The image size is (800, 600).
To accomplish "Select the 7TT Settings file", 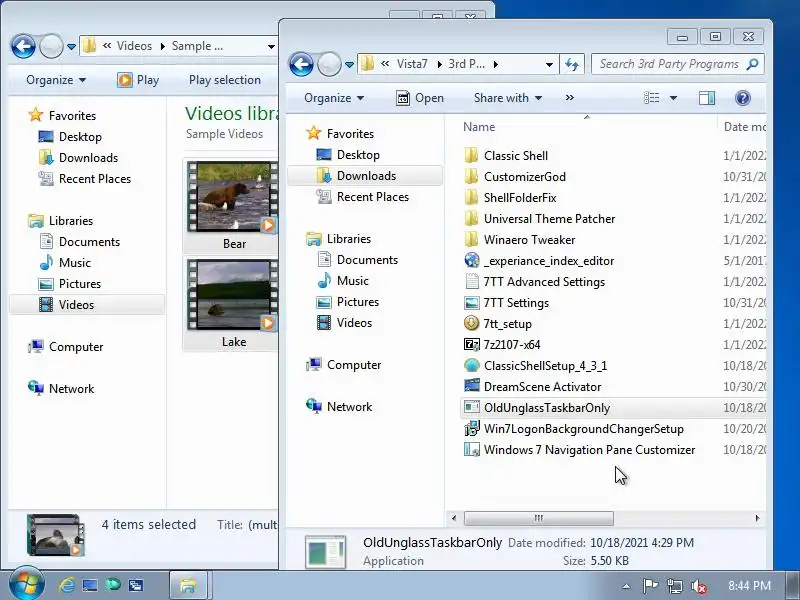I will 516,303.
